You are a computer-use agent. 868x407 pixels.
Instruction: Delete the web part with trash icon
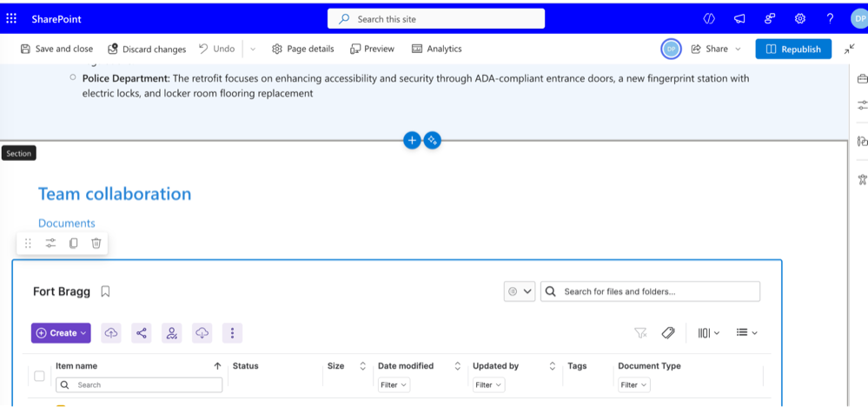tap(96, 244)
